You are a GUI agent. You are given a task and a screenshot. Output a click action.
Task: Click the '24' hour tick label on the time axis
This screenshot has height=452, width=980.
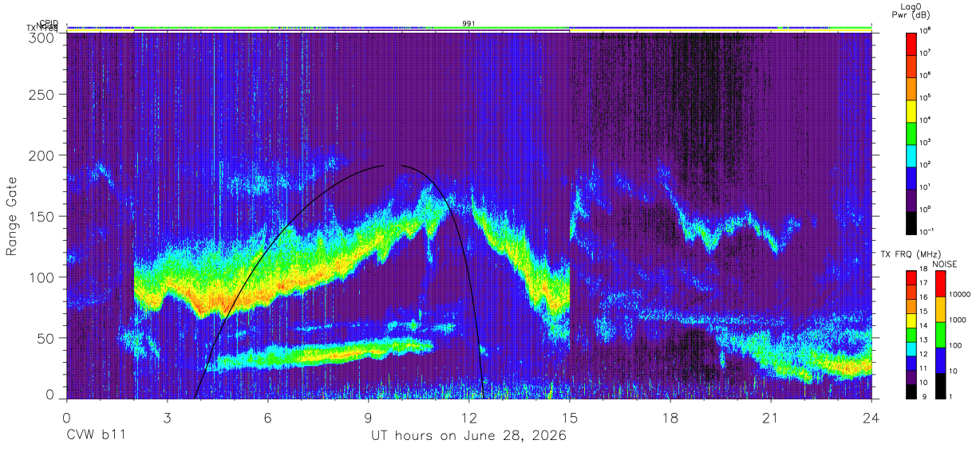coord(871,417)
